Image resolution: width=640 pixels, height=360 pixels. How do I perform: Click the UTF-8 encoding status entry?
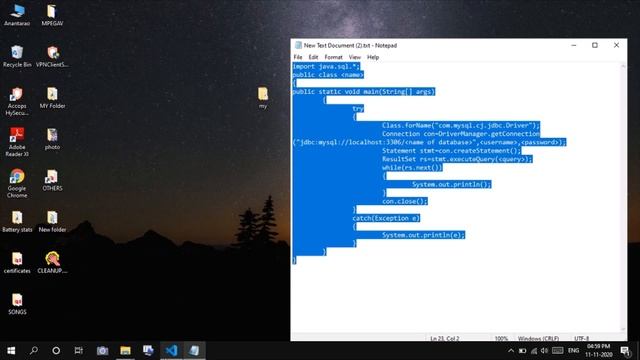click(x=582, y=338)
